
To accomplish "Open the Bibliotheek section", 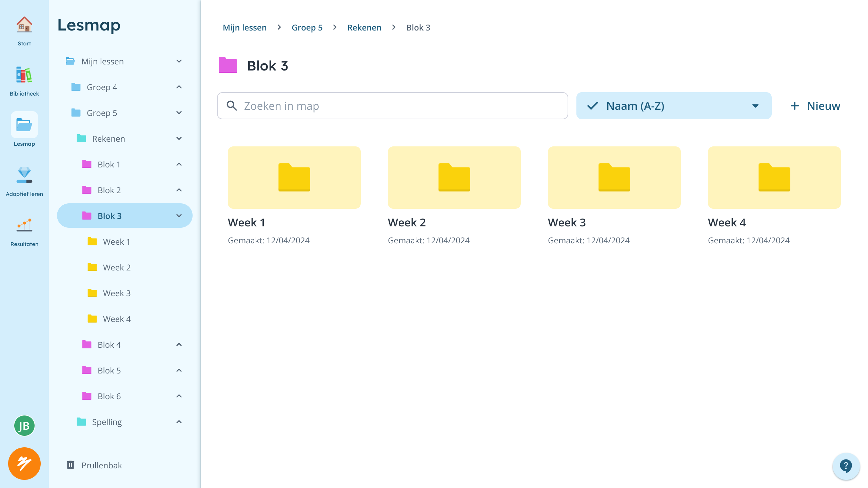I will (x=24, y=80).
